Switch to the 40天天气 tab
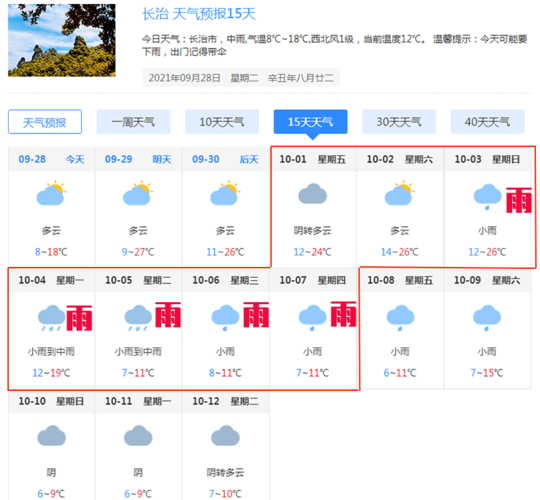Screen dimensions: 540x500 coord(487,122)
